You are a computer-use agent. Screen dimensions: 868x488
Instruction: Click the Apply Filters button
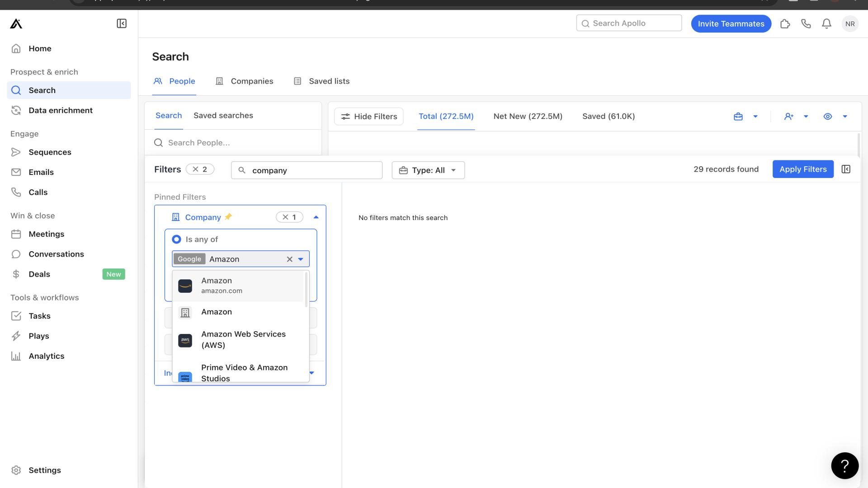point(803,169)
